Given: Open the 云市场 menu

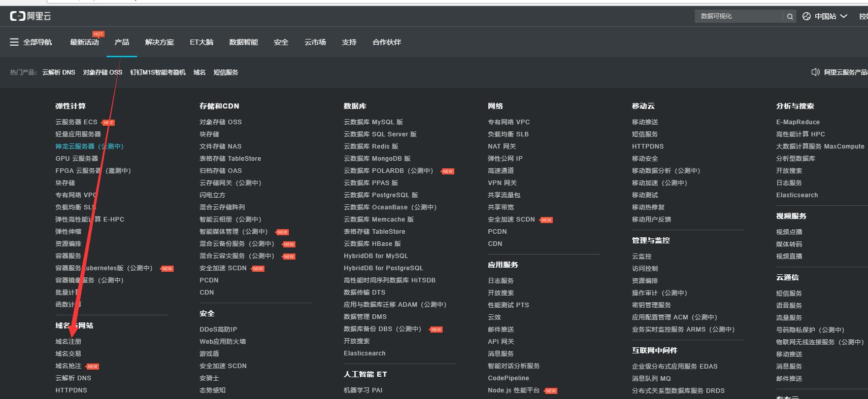Looking at the screenshot, I should coord(315,42).
